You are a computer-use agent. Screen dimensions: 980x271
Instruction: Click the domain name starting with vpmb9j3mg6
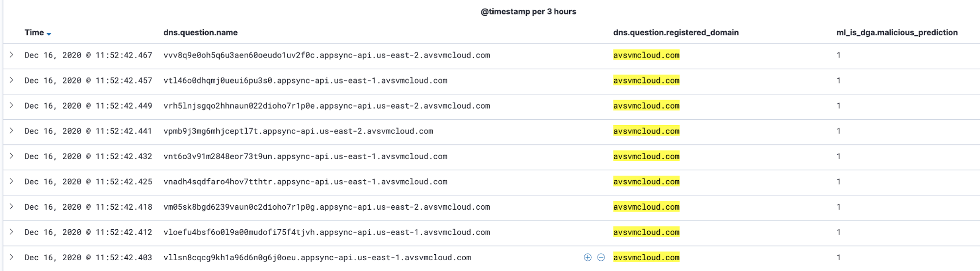[298, 131]
